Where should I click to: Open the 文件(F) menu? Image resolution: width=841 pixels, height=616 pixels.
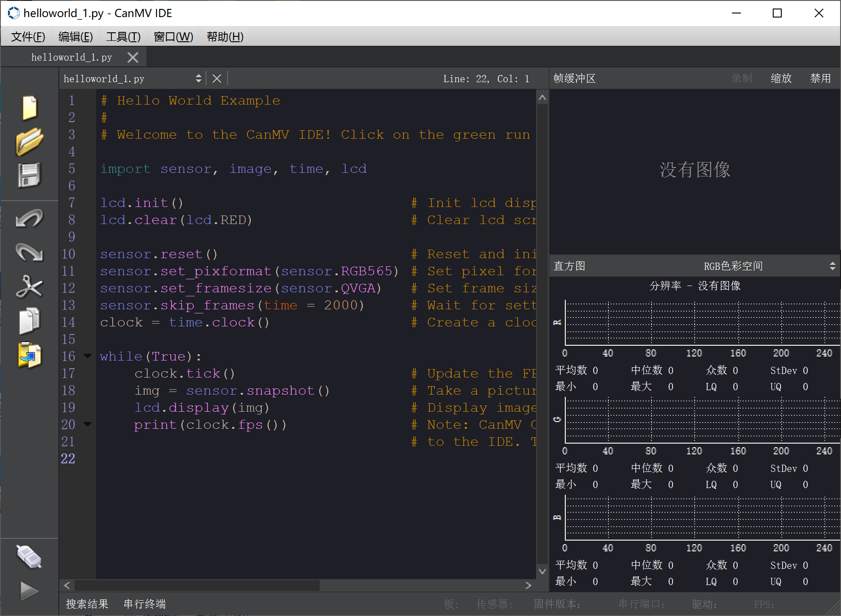28,37
